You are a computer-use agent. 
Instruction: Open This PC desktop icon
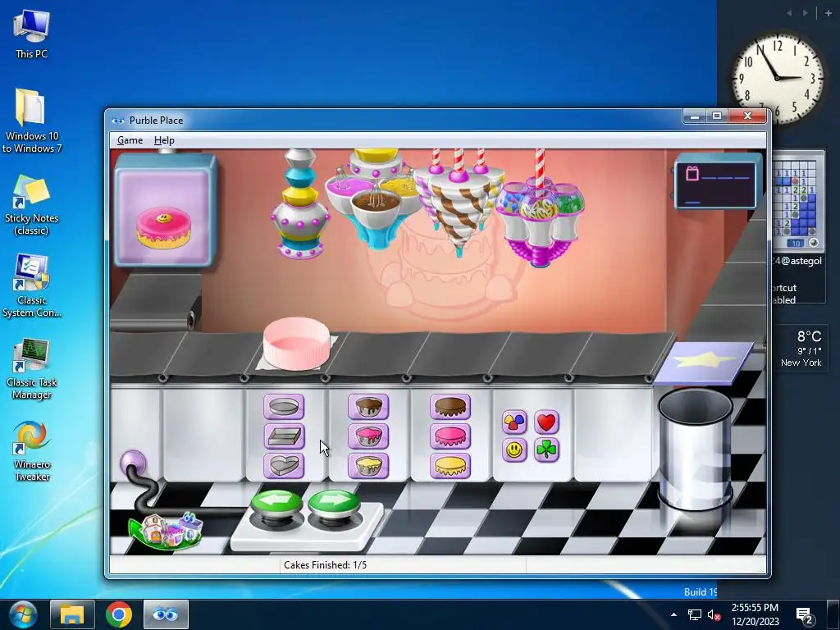(32, 34)
